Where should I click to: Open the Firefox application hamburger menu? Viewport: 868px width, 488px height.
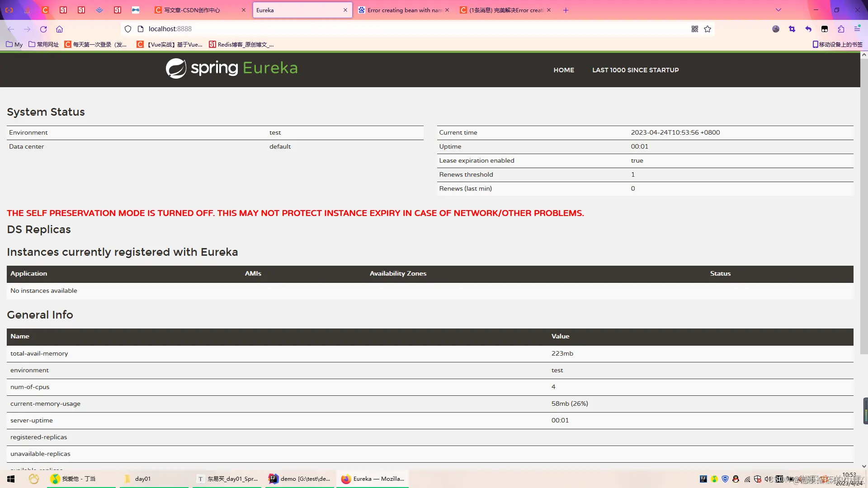pyautogui.click(x=857, y=29)
